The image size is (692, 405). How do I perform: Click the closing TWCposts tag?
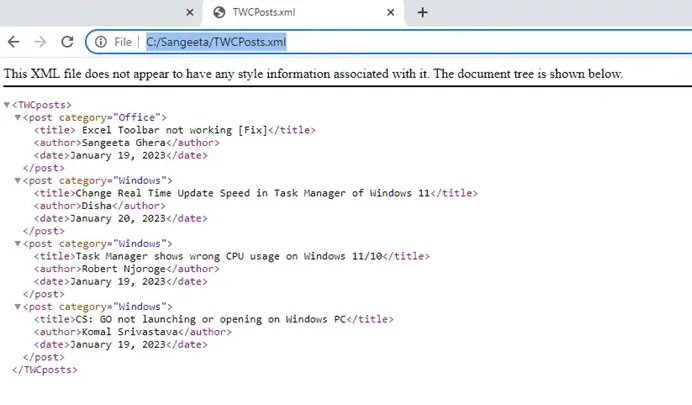tap(44, 370)
